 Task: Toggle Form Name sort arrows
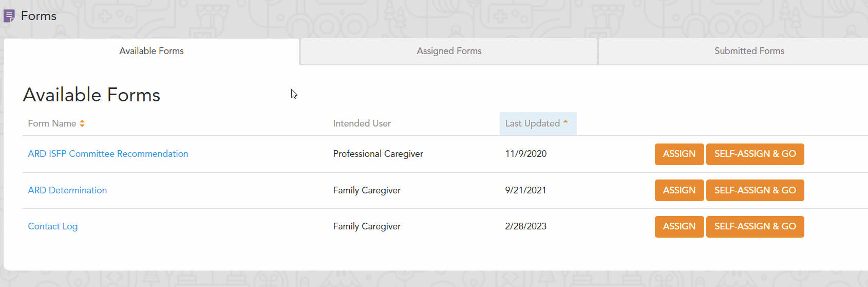[82, 123]
